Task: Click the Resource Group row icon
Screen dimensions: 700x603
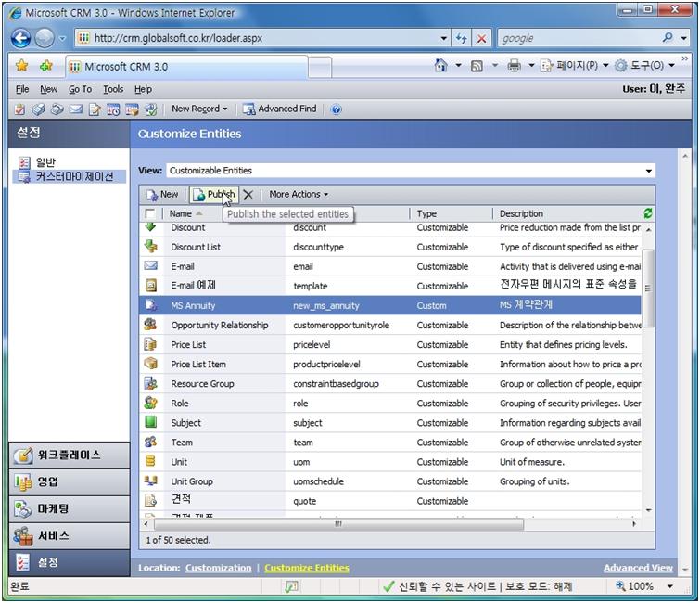Action: tap(150, 383)
